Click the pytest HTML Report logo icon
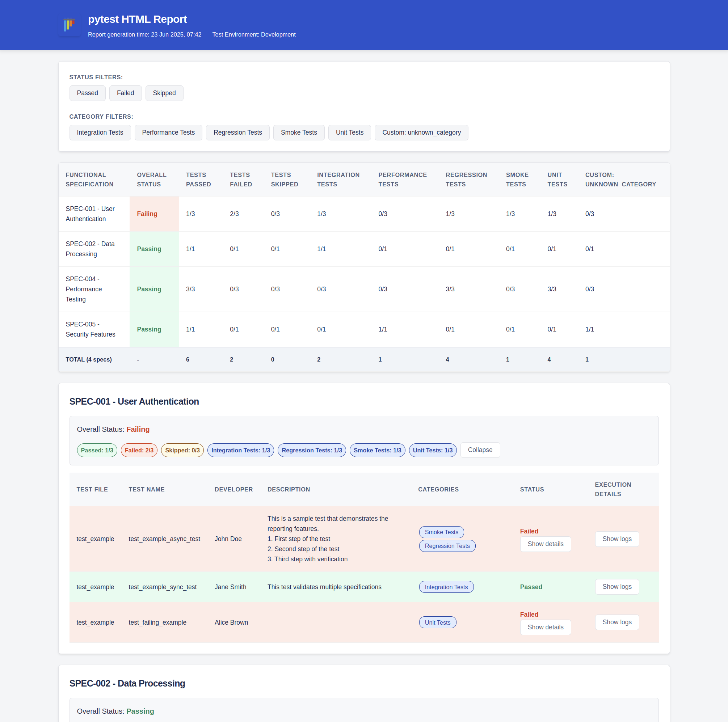The width and height of the screenshot is (728, 722). point(70,25)
